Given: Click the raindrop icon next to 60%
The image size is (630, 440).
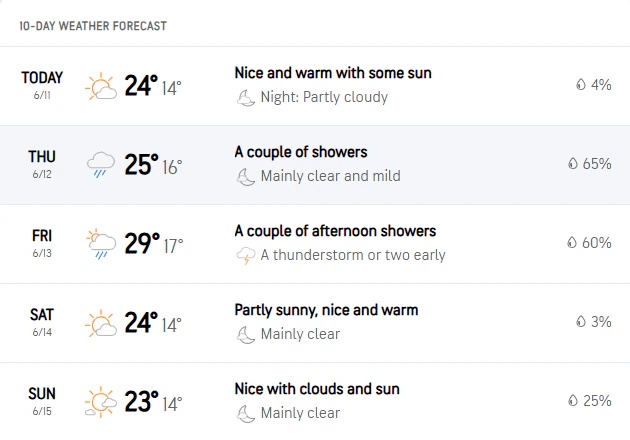Looking at the screenshot, I should point(572,242).
